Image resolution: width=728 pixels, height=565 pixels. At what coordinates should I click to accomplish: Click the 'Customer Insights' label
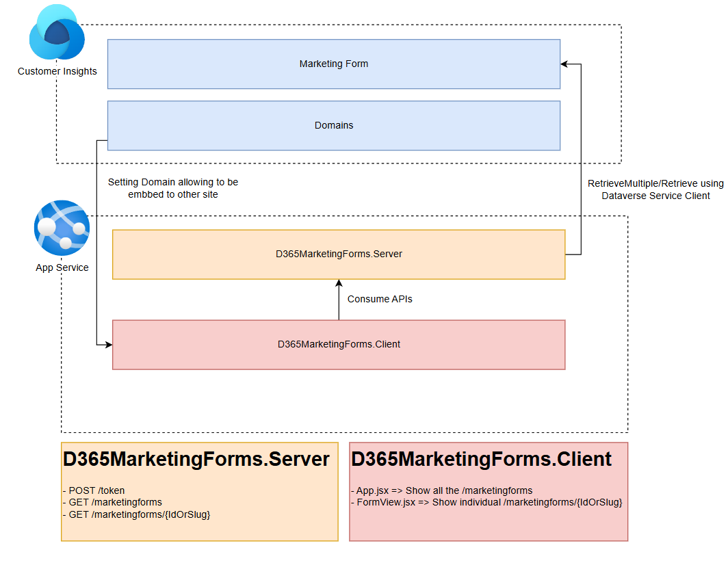(x=57, y=71)
